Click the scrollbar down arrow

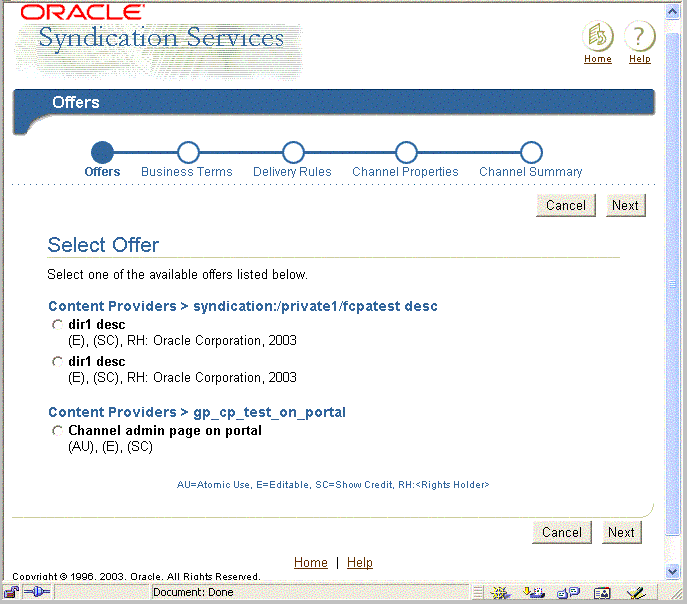[x=672, y=571]
